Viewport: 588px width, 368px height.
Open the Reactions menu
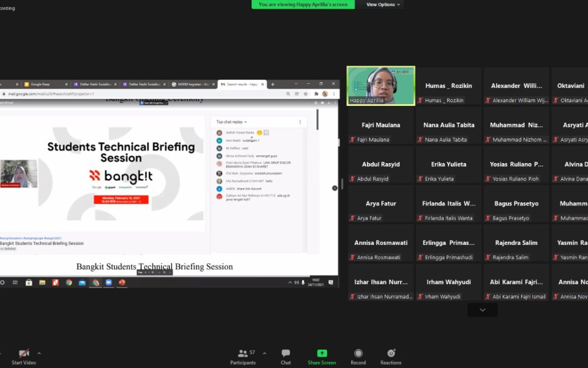tap(391, 357)
